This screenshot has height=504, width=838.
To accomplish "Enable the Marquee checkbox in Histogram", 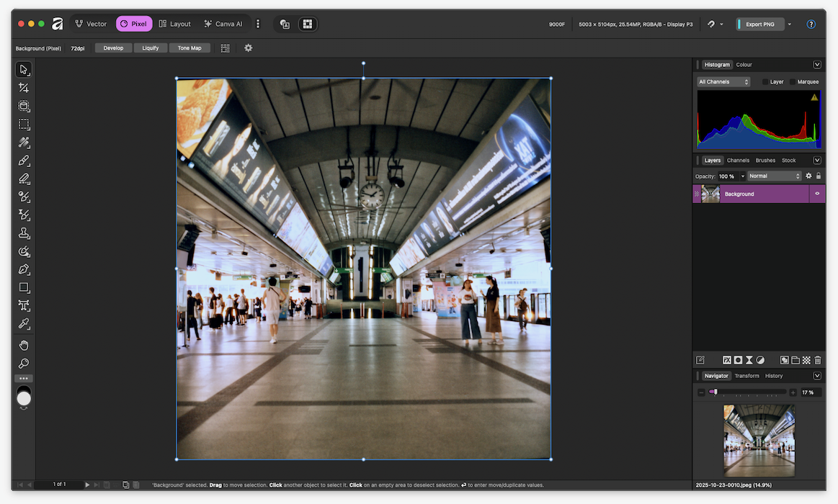I will click(793, 82).
